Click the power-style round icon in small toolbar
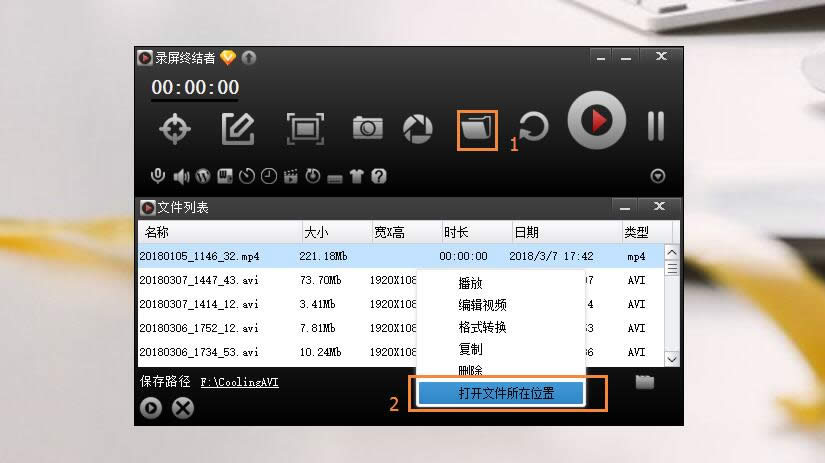 (313, 176)
